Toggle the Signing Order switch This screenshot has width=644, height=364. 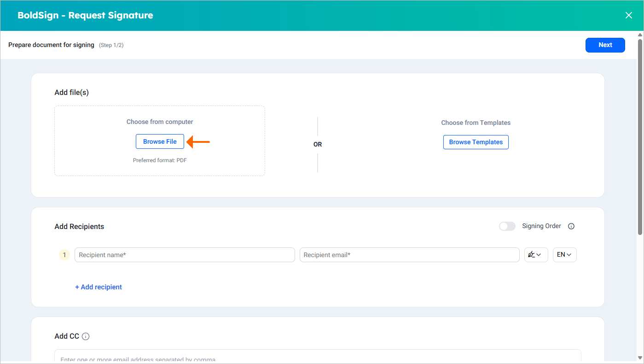pos(507,226)
